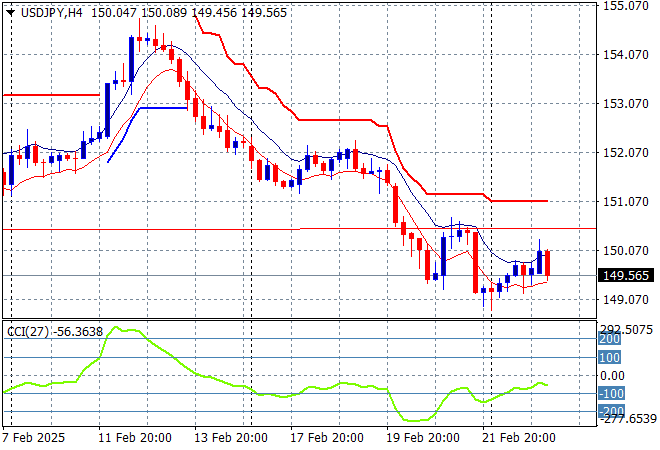The width and height of the screenshot is (660, 450).
Task: Select the short blue horizontal line segment
Action: tap(163, 108)
